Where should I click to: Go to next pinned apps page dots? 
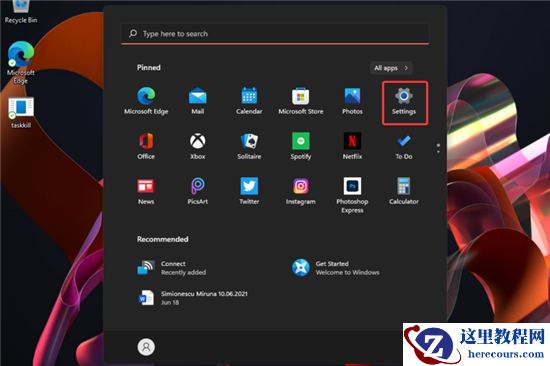438,148
